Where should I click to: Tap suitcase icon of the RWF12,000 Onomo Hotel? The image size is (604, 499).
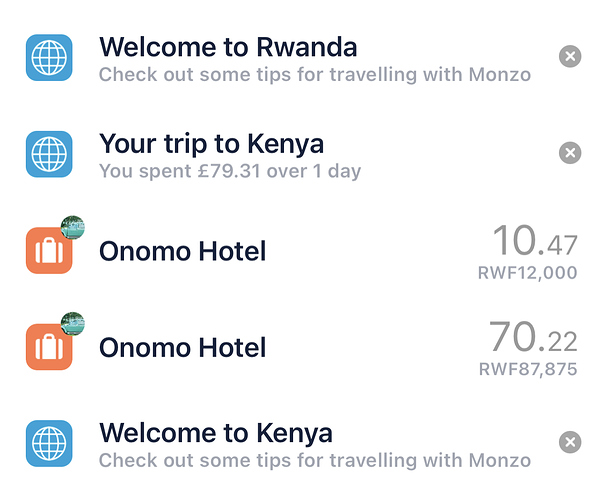49,250
